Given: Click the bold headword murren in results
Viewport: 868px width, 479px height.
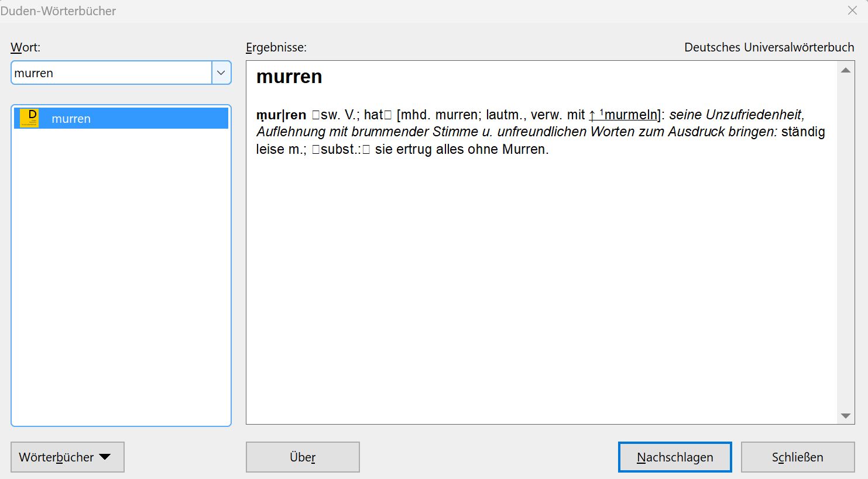Looking at the screenshot, I should point(289,77).
